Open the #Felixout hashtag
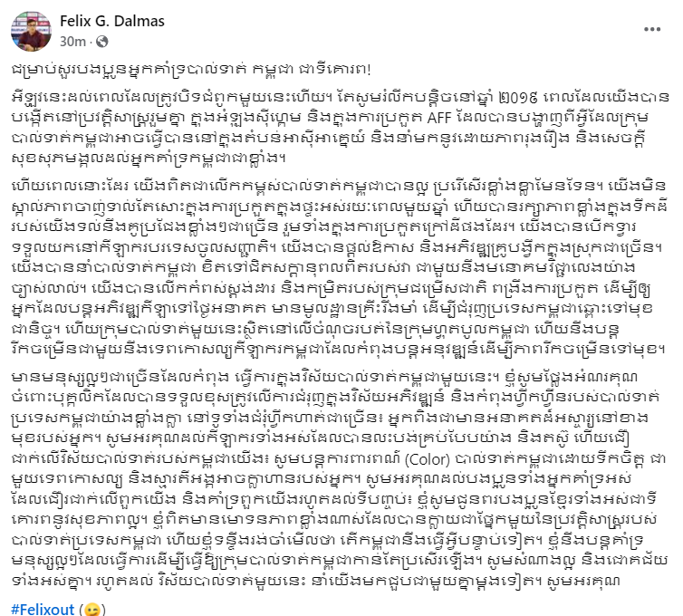683x616 pixels. coord(43,610)
